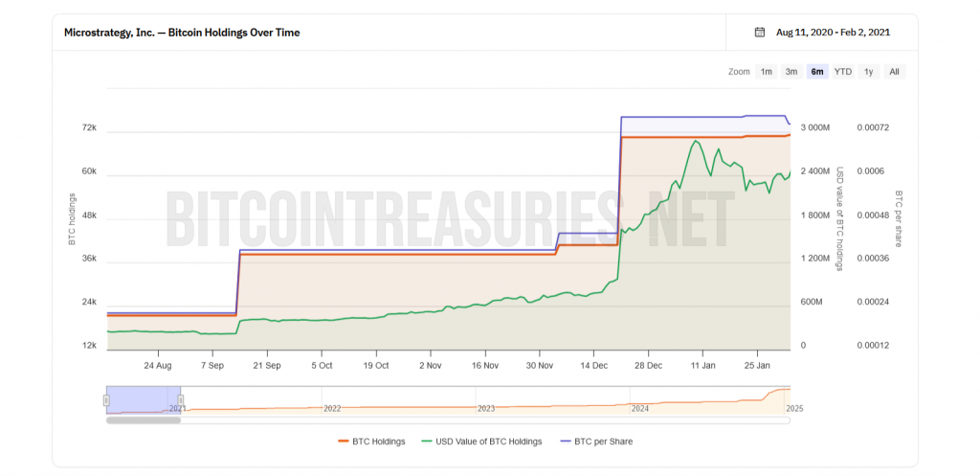Click the 2023 area in the navigator
980x476 pixels.
(486, 400)
